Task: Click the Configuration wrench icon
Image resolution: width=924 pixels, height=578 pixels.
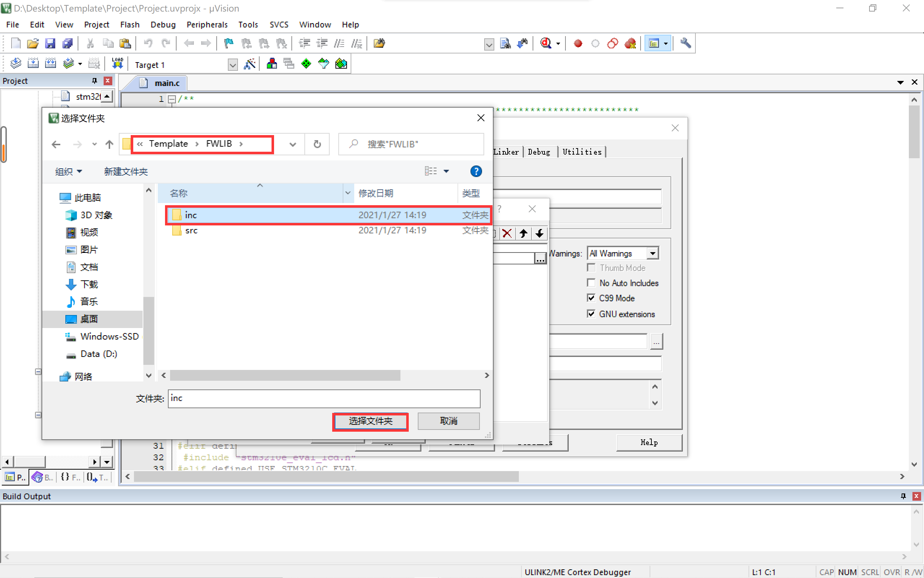Action: pos(685,43)
